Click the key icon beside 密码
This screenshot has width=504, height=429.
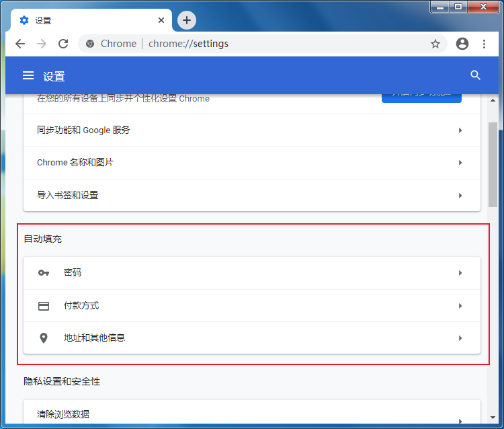click(44, 273)
